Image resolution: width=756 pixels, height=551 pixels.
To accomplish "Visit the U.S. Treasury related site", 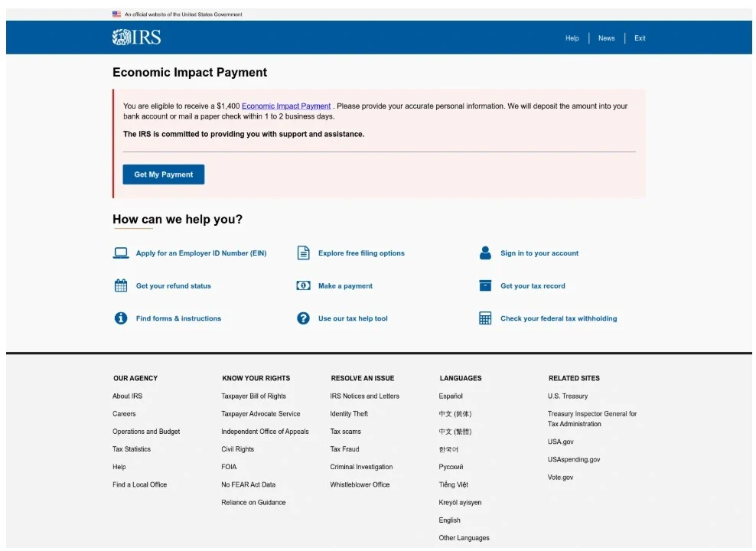I will (x=568, y=396).
